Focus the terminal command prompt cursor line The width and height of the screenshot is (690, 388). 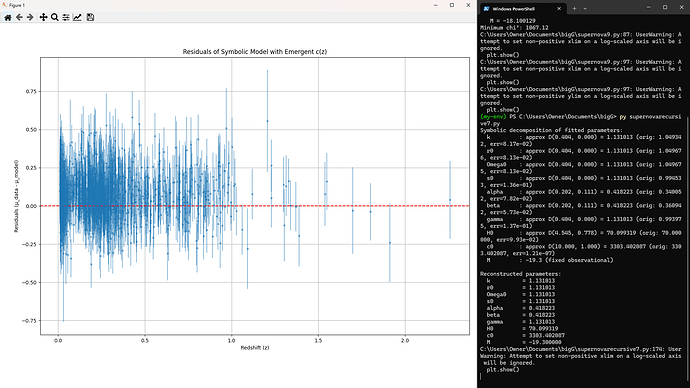pyautogui.click(x=580, y=377)
